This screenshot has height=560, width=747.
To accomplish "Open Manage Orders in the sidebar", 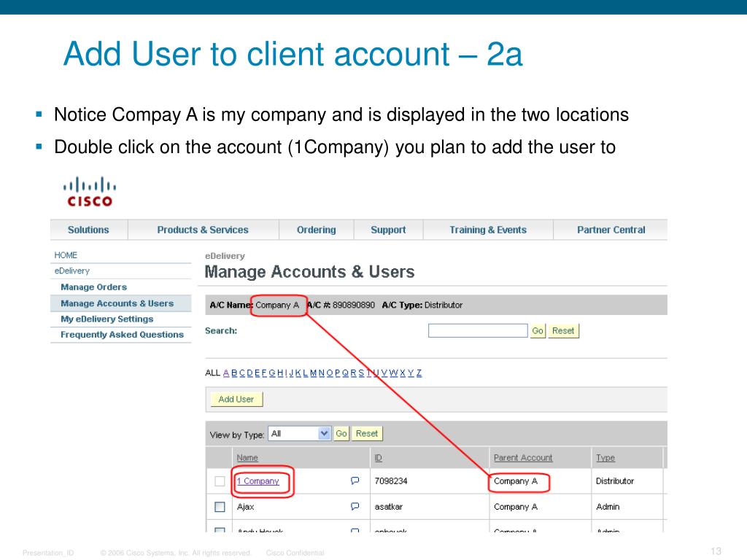I will click(x=93, y=287).
